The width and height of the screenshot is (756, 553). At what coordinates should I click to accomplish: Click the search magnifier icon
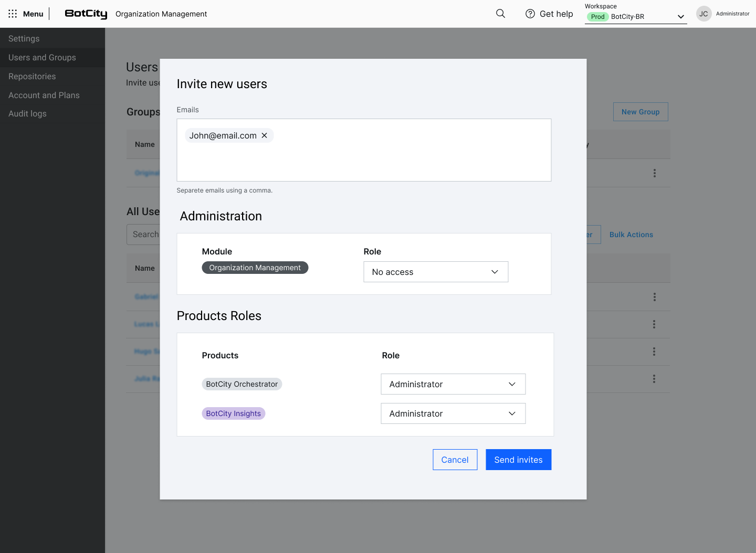(500, 14)
